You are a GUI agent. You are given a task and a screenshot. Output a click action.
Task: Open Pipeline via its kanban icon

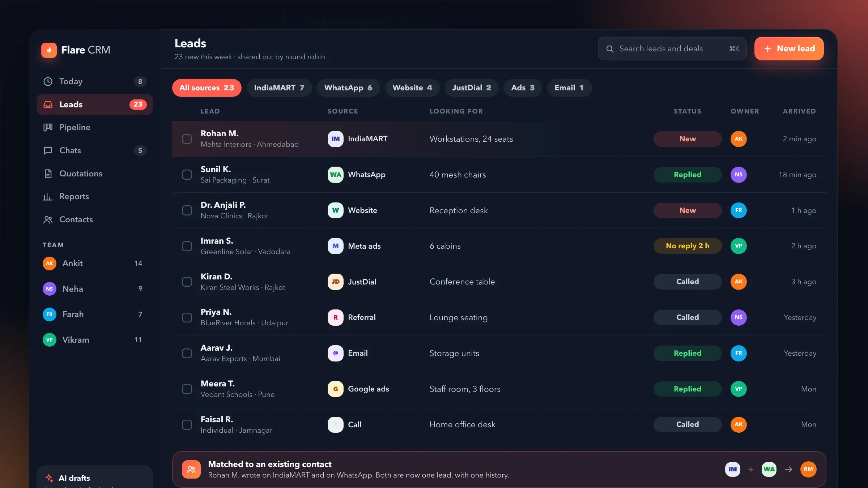48,127
